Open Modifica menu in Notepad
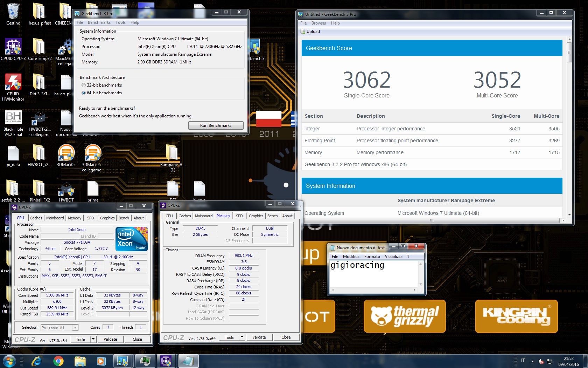 tap(351, 257)
